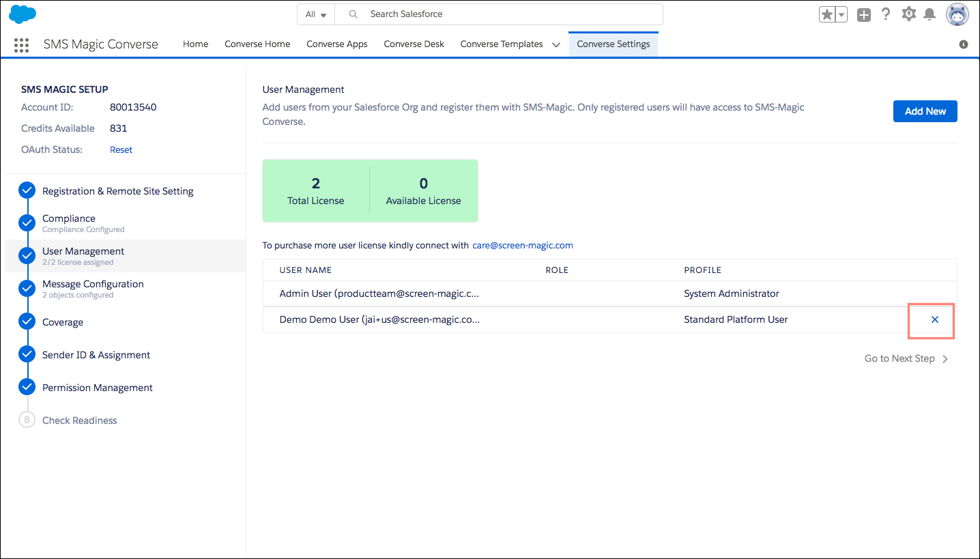Expand the Converse Templates chevron menu

[556, 44]
